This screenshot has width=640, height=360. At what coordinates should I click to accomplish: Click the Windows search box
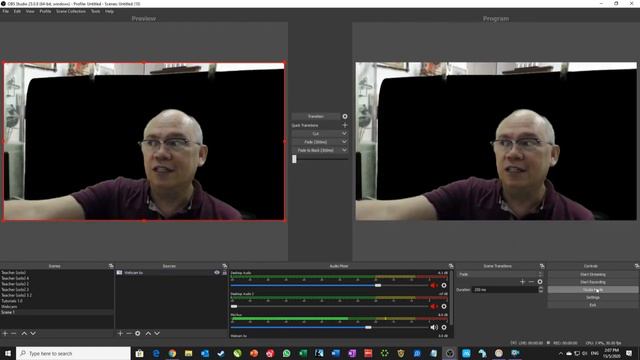[x=73, y=353]
